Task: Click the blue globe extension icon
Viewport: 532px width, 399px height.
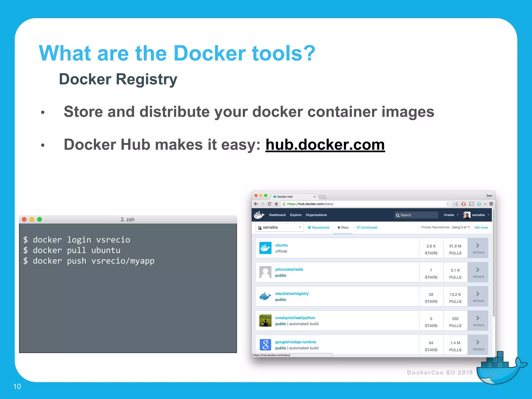Action: tap(479, 204)
